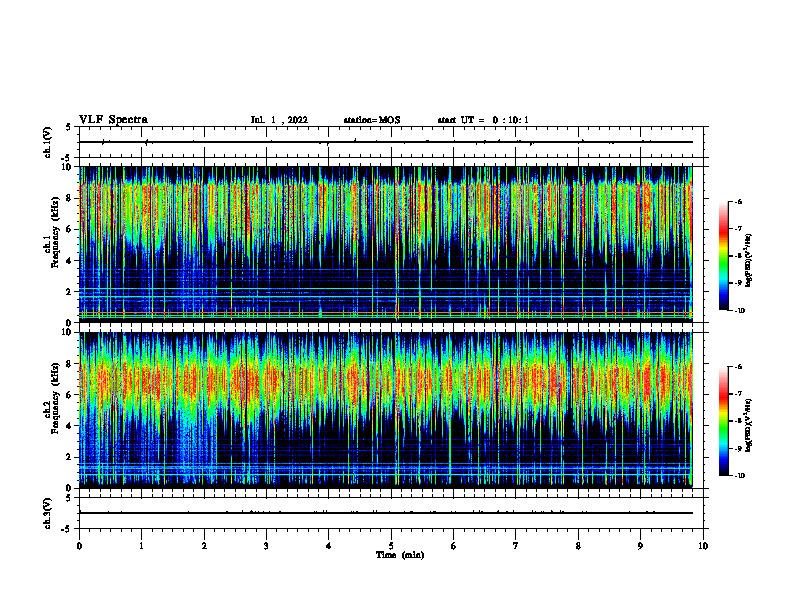The width and height of the screenshot is (792, 612).
Task: Click the ch.2 colorbar "log(PSD)" label
Action: [x=749, y=425]
